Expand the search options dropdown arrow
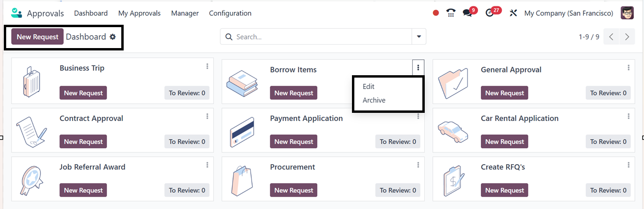This screenshot has height=209, width=644. 419,37
